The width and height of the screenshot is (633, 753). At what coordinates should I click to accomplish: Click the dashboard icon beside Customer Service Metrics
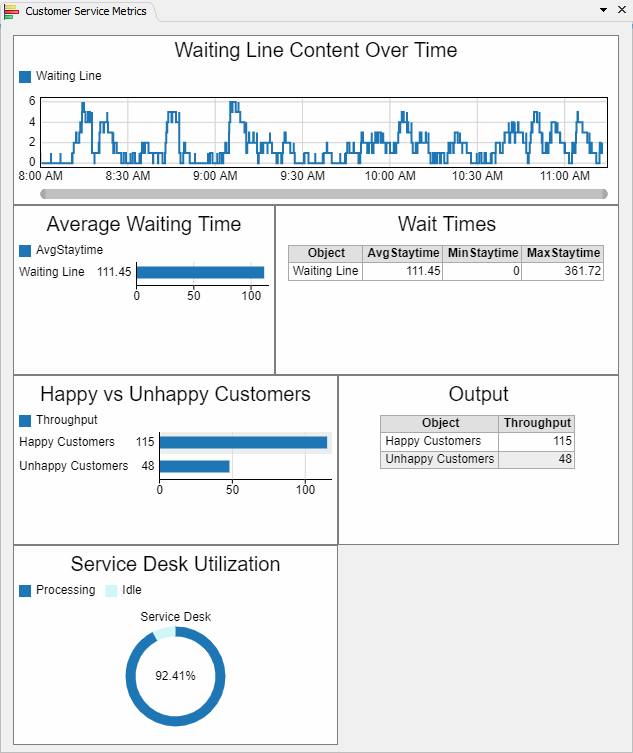click(x=11, y=11)
